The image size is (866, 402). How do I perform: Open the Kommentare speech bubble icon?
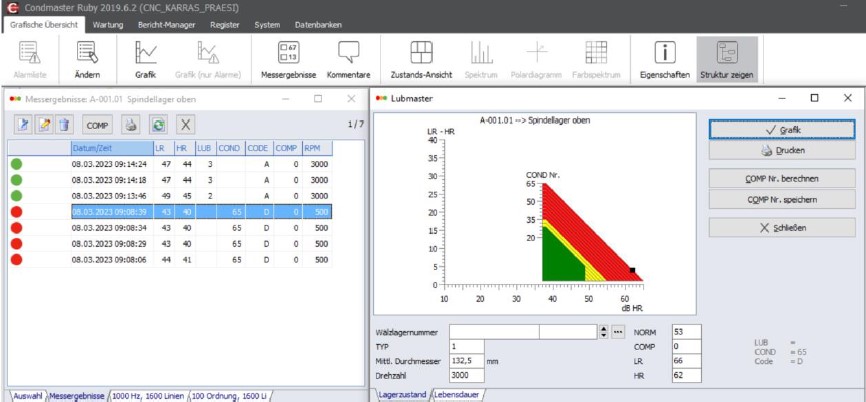tap(348, 59)
